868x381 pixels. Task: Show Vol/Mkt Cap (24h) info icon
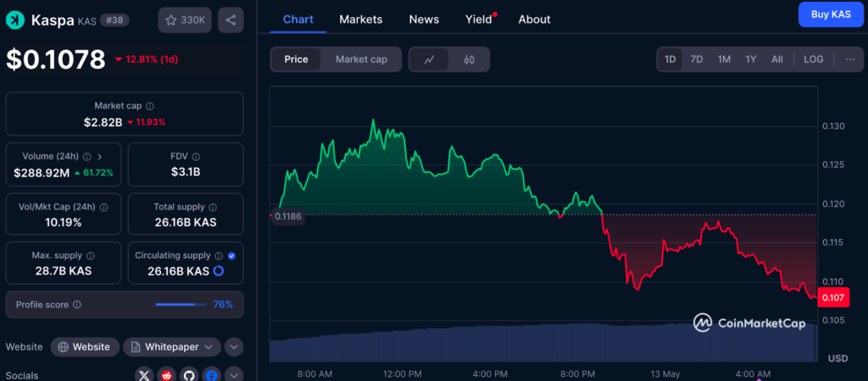(x=103, y=207)
